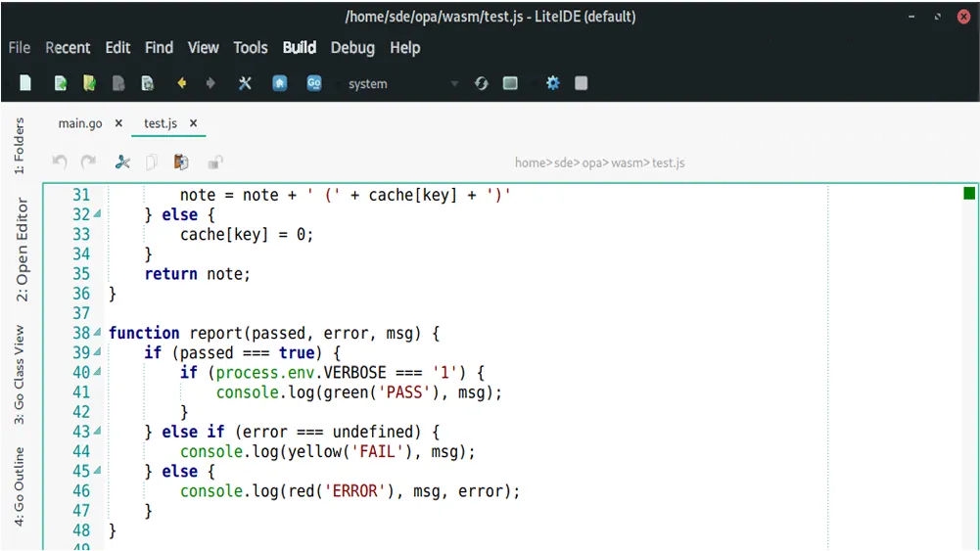Screen dimensions: 980x551
Task: Click the save all files icon
Action: (x=148, y=83)
